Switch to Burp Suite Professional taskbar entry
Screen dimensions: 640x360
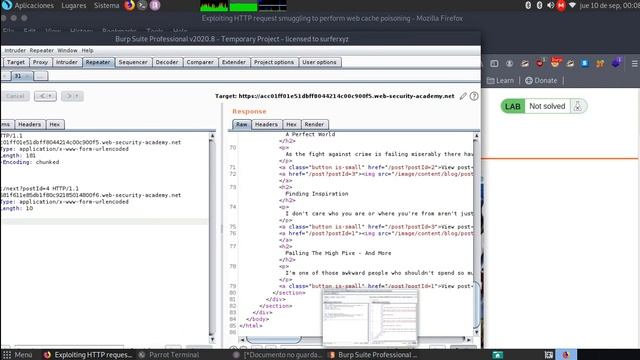pos(373,355)
